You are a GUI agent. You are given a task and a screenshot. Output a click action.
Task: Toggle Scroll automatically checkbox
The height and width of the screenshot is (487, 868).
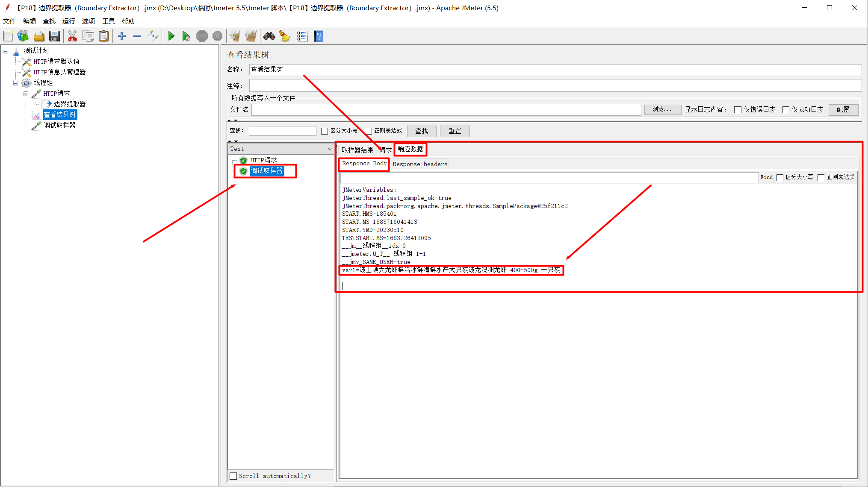tap(233, 476)
